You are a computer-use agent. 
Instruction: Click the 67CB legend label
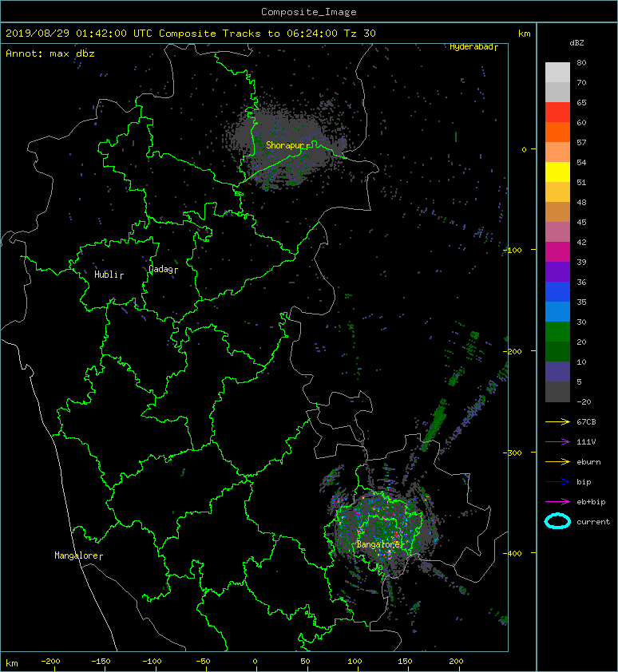coord(586,421)
